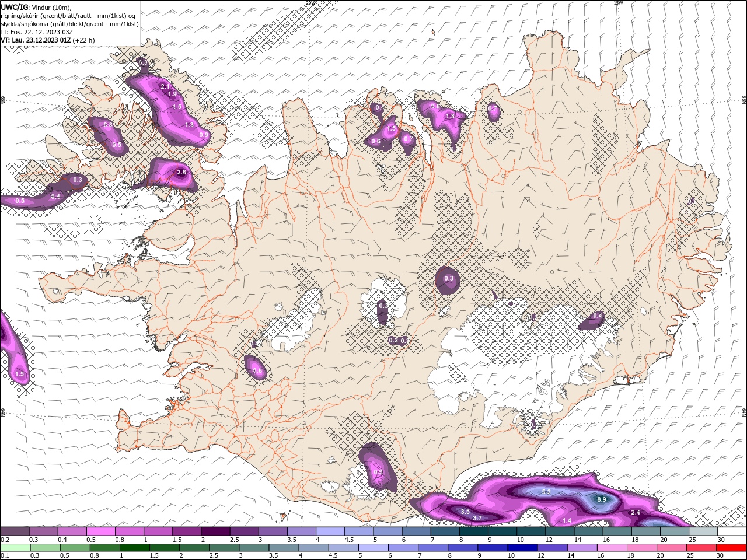
Task: Select the 'IT: Fös. 22. 12. 2023 03Z' line
Action: [x=37, y=32]
